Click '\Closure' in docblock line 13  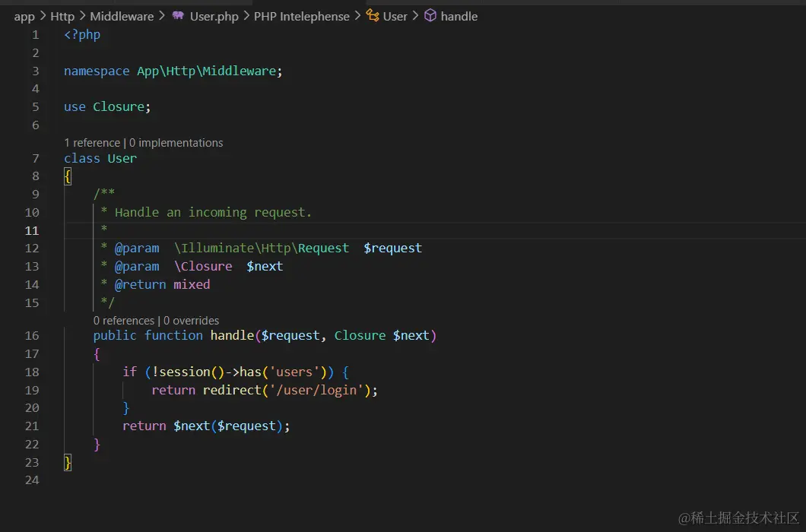203,266
